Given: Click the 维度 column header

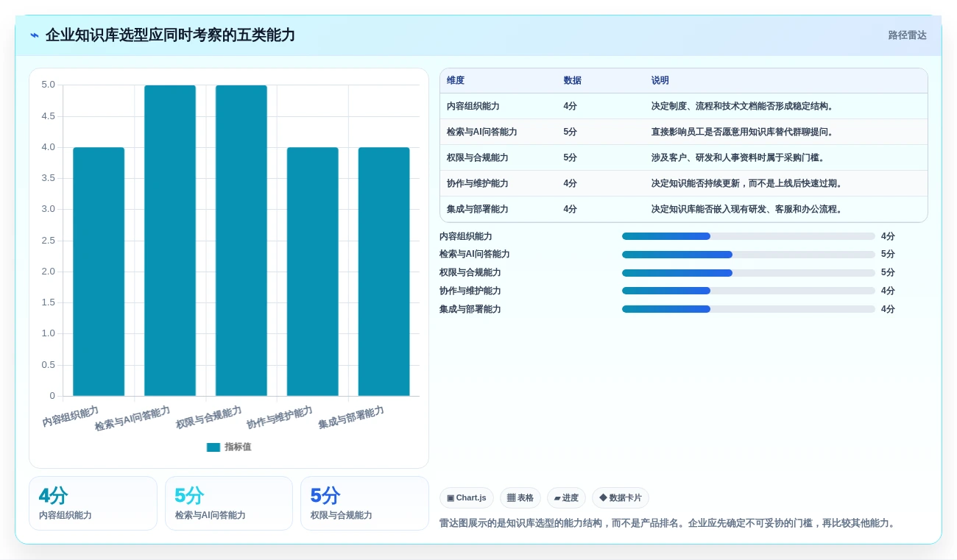Looking at the screenshot, I should (456, 80).
